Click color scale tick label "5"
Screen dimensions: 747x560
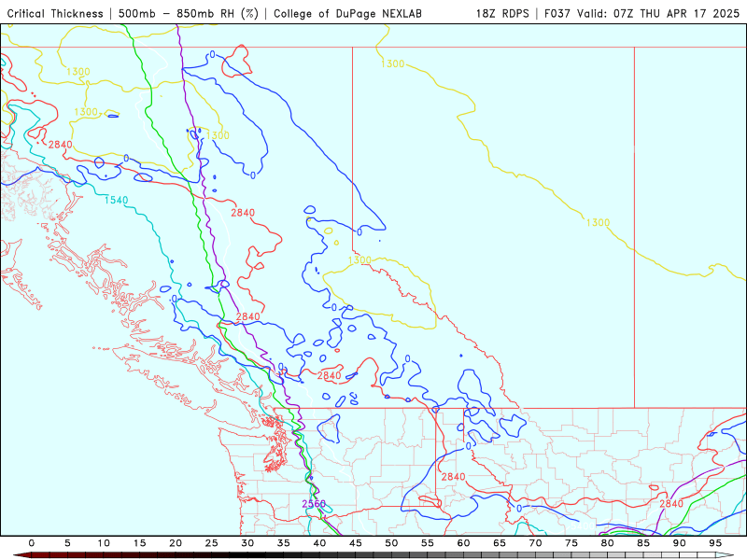[67, 543]
